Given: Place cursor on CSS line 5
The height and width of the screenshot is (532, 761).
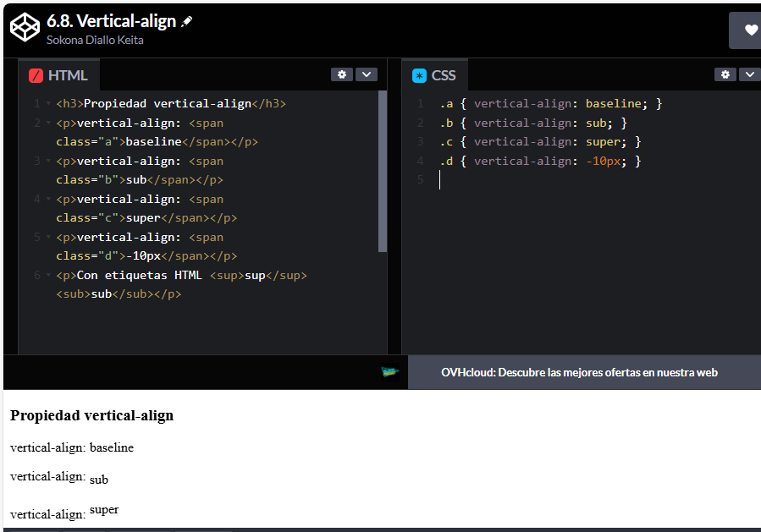Looking at the screenshot, I should (439, 179).
